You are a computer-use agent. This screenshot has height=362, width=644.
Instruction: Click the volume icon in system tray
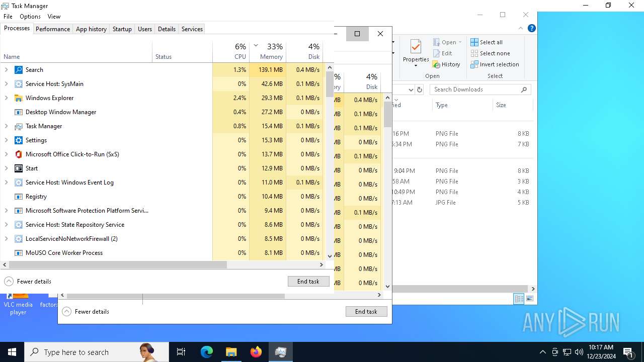pyautogui.click(x=579, y=352)
